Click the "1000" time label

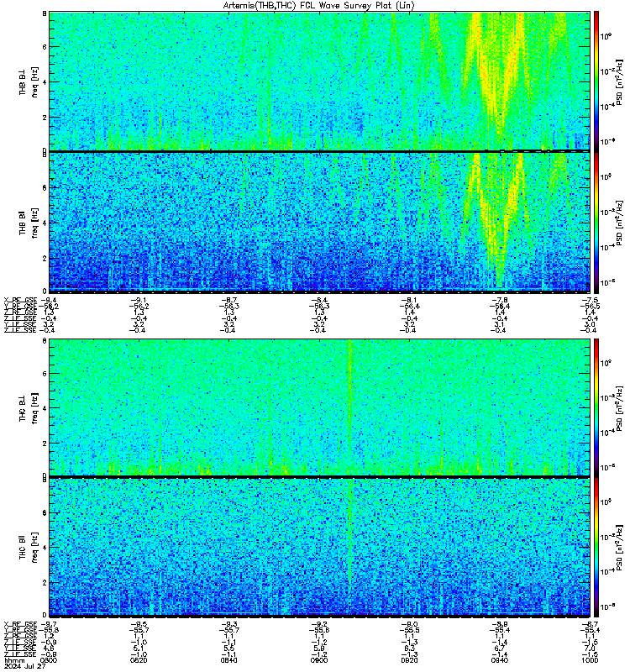point(590,660)
